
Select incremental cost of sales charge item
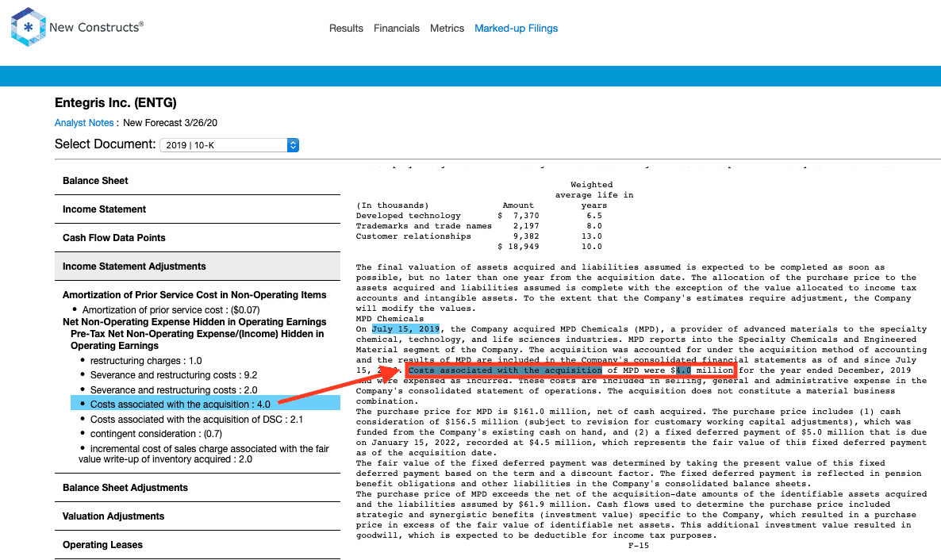point(204,454)
